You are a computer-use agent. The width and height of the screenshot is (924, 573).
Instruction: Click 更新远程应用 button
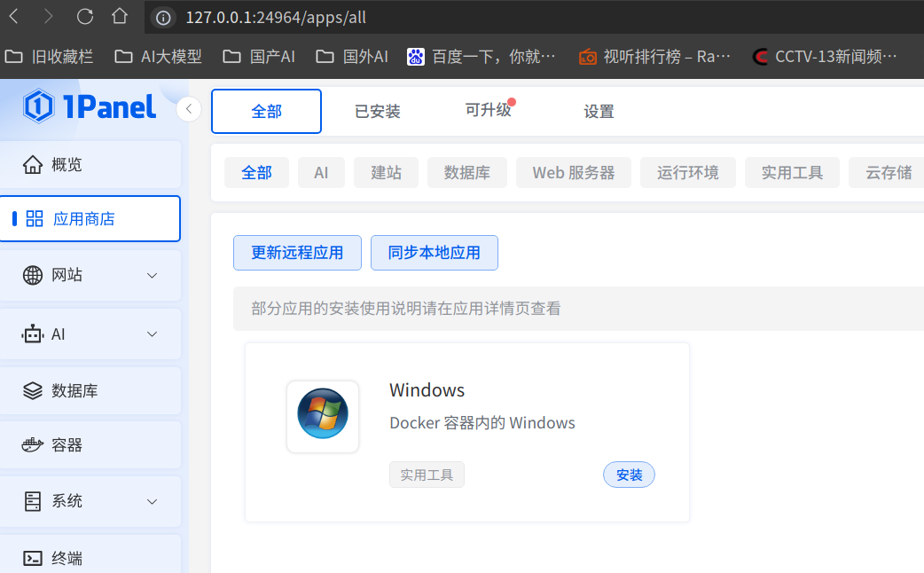pos(298,253)
